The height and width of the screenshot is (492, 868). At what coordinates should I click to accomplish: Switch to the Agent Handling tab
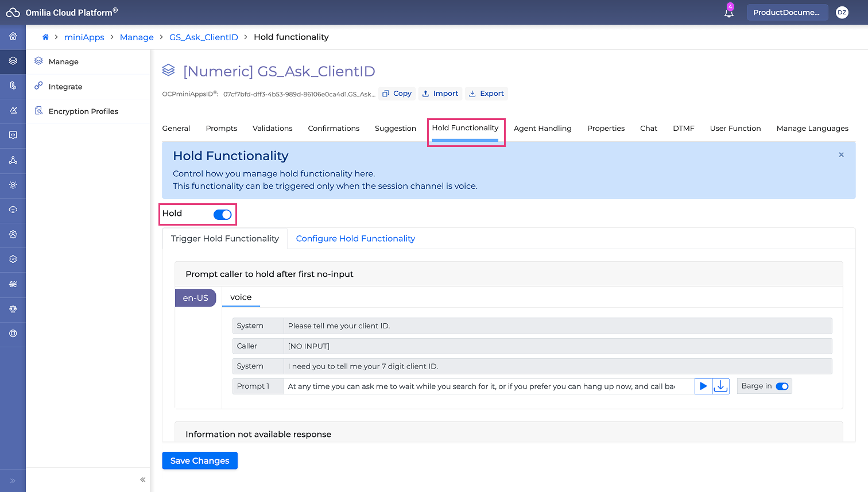[542, 129]
